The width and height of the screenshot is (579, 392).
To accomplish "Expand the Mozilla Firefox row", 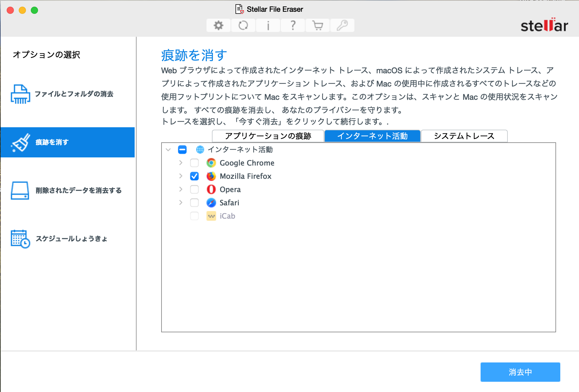I will click(181, 176).
